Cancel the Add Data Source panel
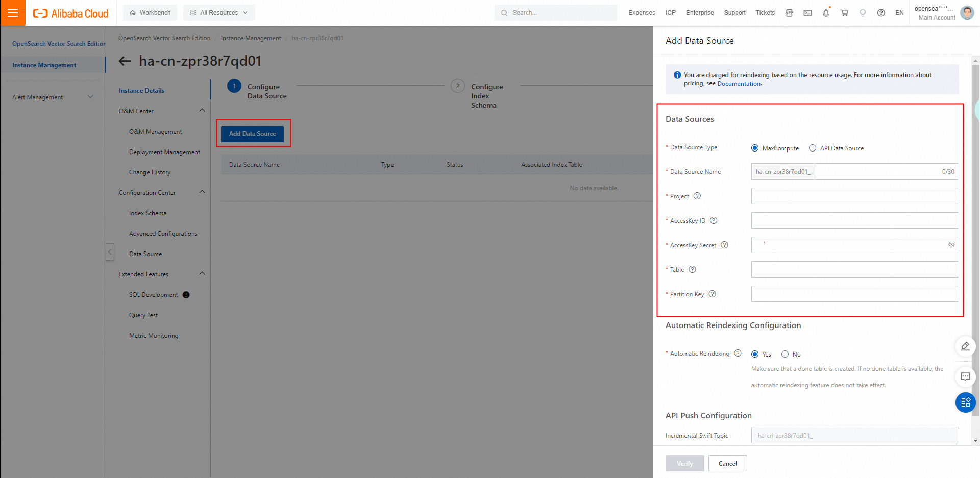The image size is (980, 478). 728,463
